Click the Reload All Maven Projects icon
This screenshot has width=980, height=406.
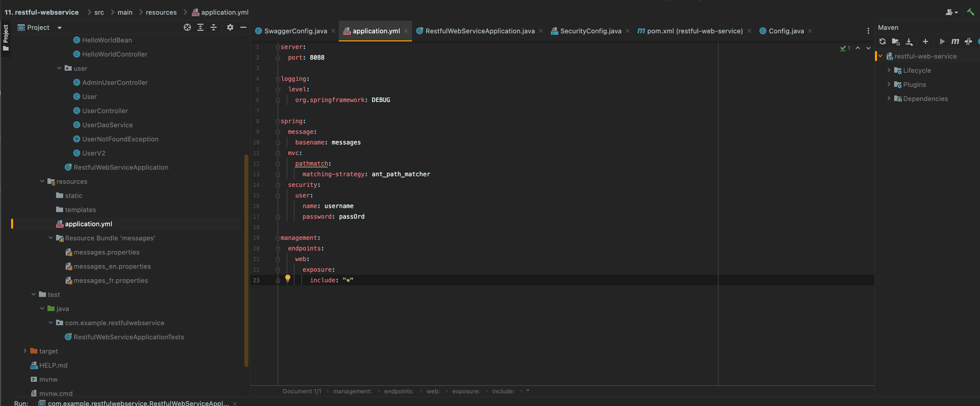pyautogui.click(x=883, y=41)
